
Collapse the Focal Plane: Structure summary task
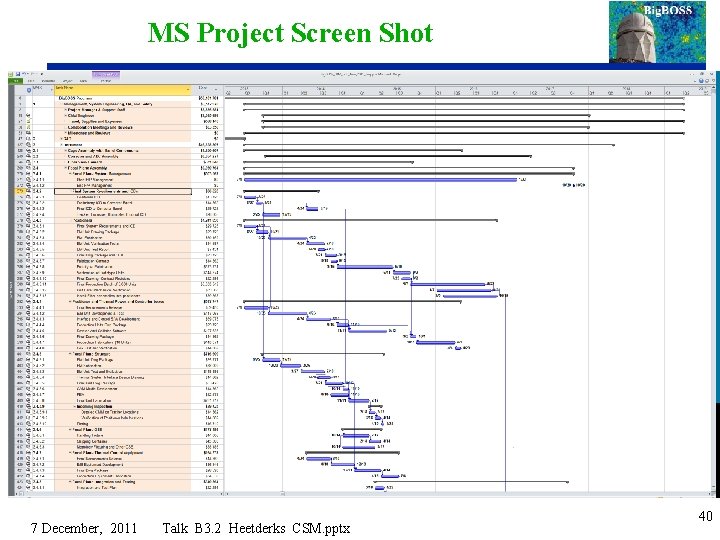70,354
